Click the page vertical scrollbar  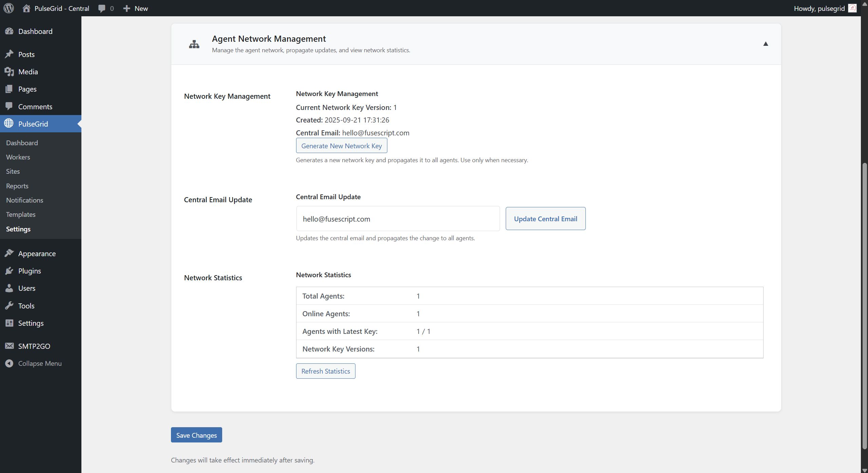click(x=864, y=305)
